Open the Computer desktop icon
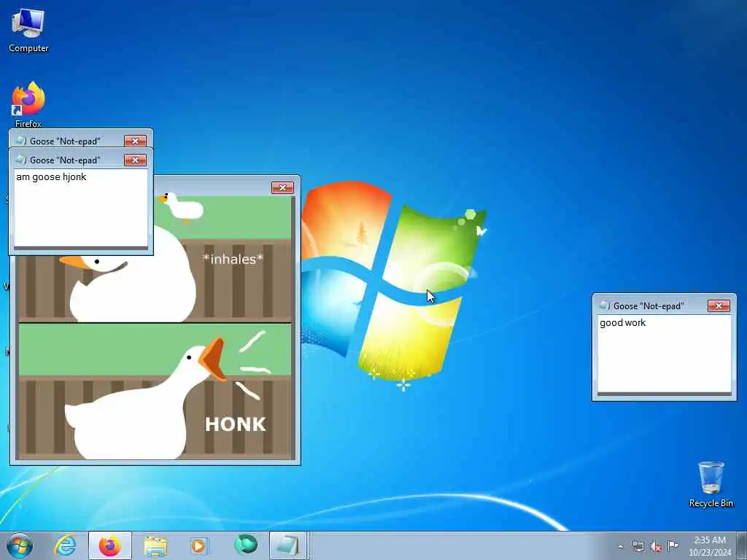Image resolution: width=747 pixels, height=560 pixels. [28, 31]
